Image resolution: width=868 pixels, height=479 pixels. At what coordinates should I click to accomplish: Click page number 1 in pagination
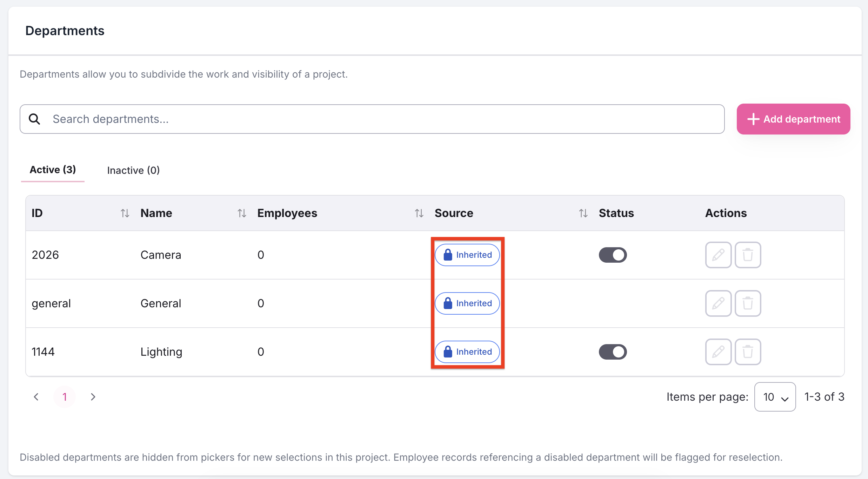point(65,397)
